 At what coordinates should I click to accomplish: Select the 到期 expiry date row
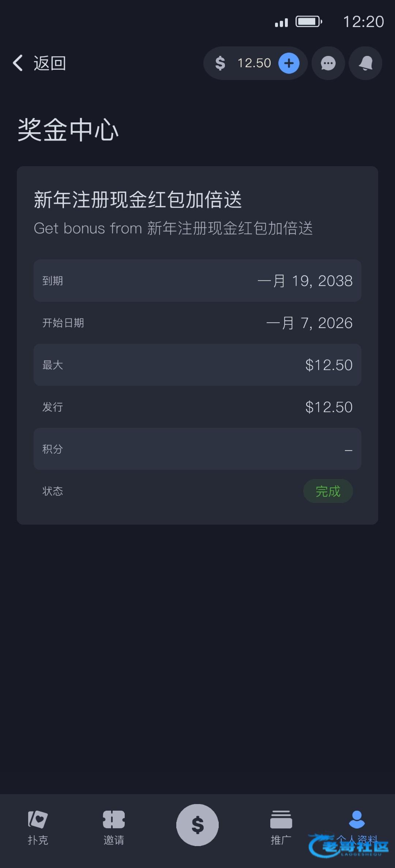(x=197, y=281)
